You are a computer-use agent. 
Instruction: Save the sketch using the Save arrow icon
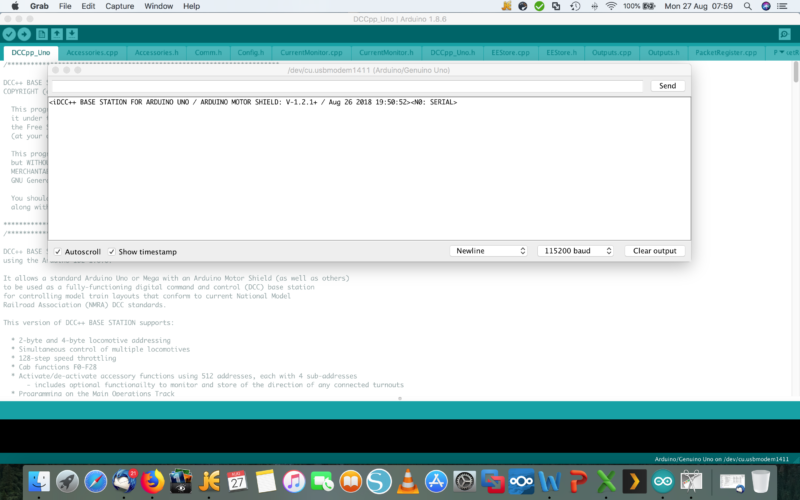click(72, 34)
